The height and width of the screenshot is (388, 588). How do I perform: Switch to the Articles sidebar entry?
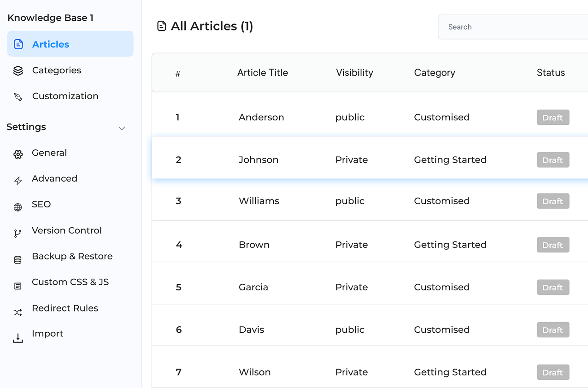(x=51, y=44)
